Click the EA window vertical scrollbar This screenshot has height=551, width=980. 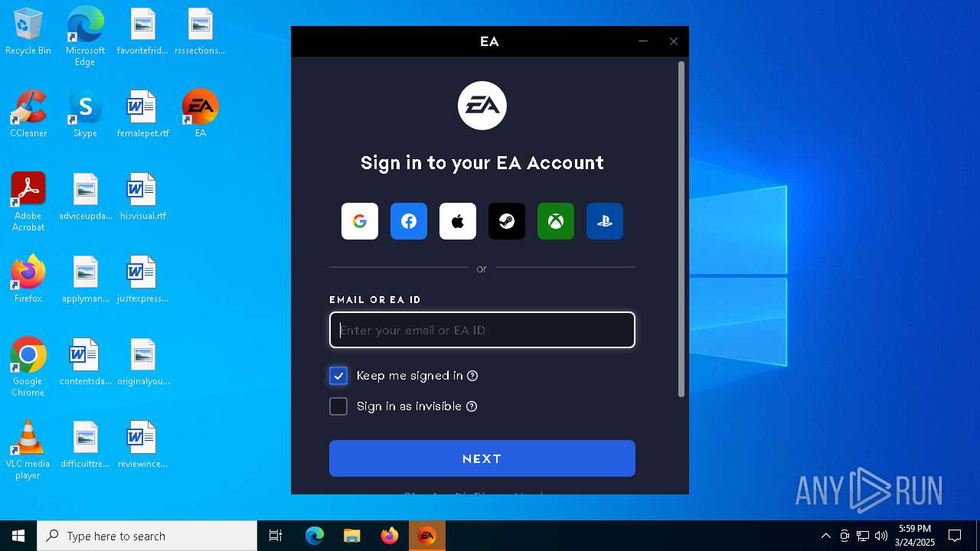tap(681, 229)
